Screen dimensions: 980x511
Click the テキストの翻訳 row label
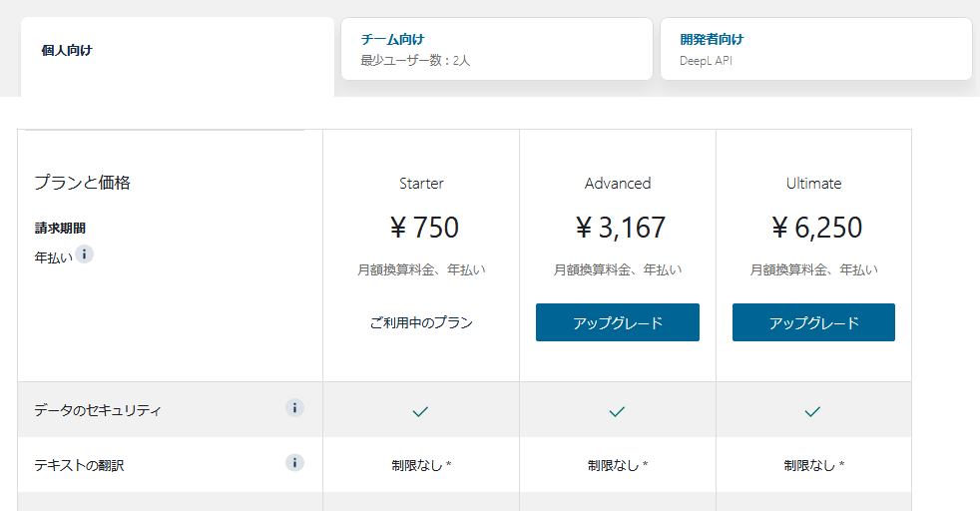[x=80, y=465]
